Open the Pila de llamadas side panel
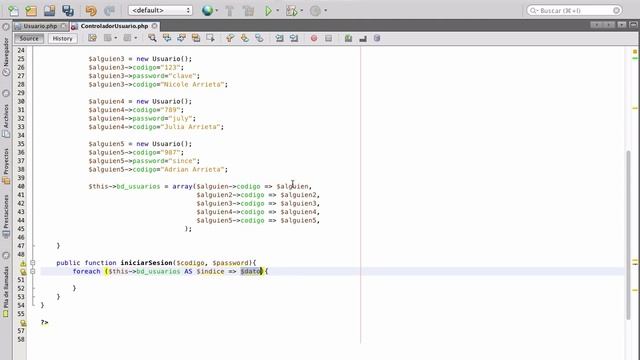The height and width of the screenshot is (360, 640). point(6,292)
